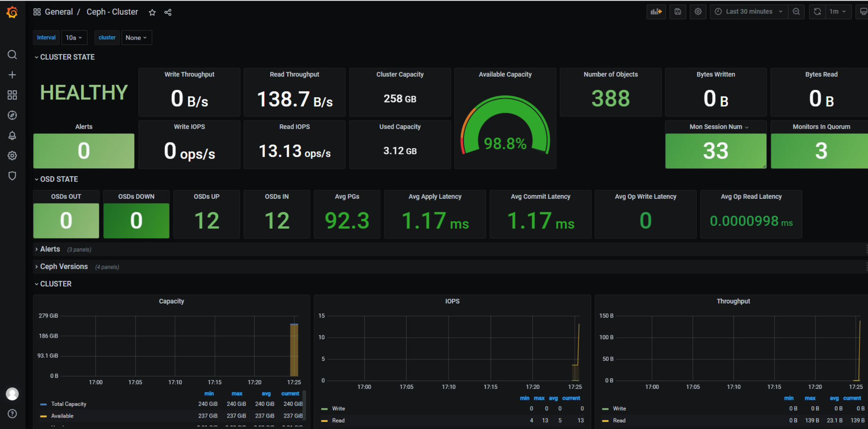Screen dimensions: 868x429
Task: Expand the Ceph Versions row
Action: pos(64,266)
